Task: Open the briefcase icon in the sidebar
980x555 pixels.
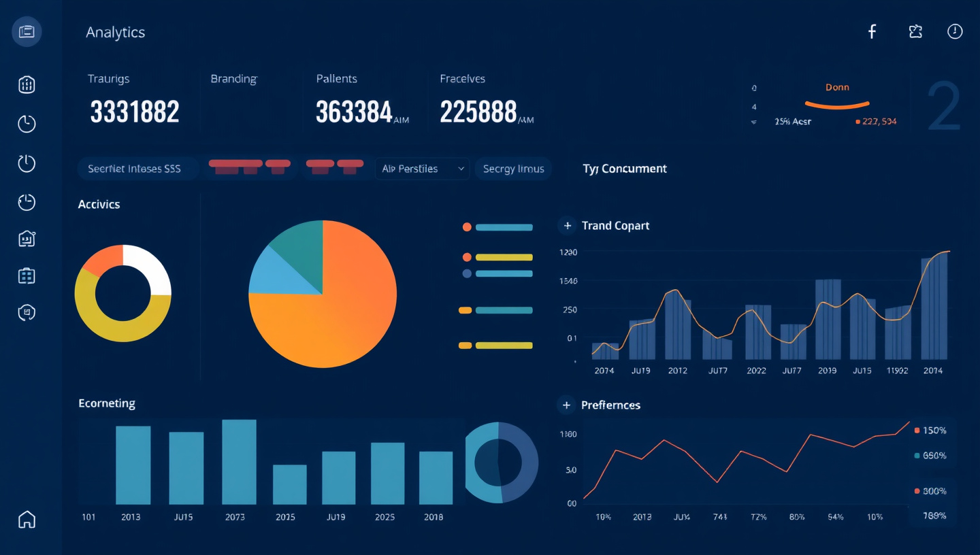Action: click(x=27, y=275)
